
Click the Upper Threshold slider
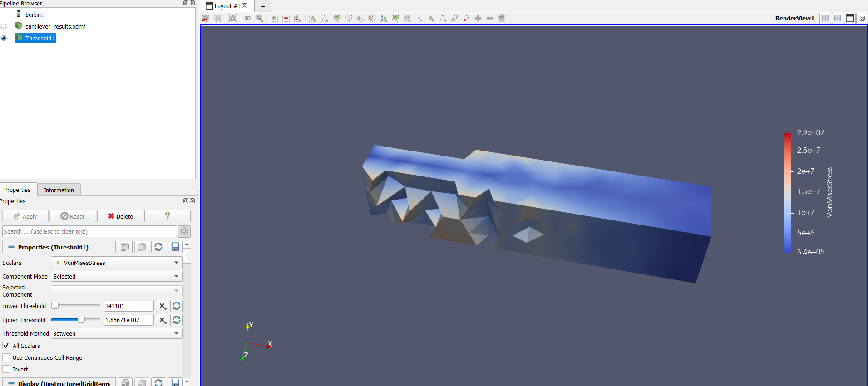click(x=76, y=320)
